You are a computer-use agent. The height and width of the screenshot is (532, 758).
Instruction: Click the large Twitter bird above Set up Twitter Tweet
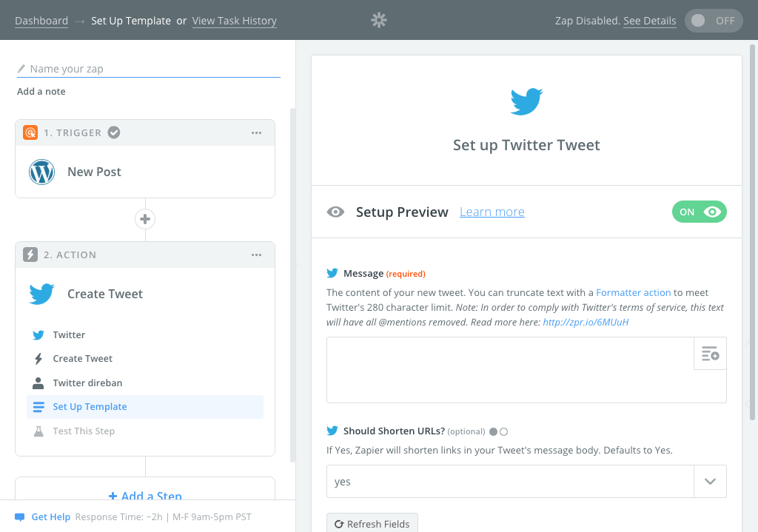point(526,101)
